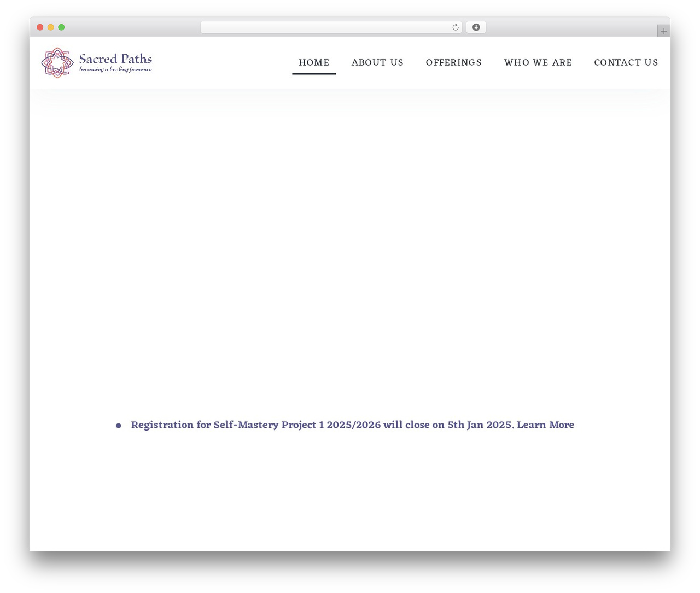
Task: Follow the Learn More registration link
Action: [545, 425]
